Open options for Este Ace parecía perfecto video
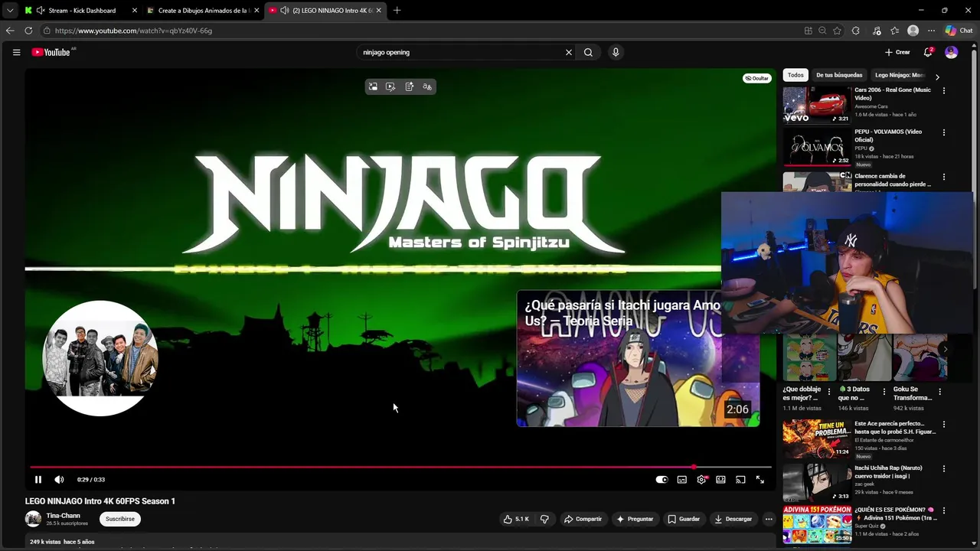 click(x=943, y=424)
